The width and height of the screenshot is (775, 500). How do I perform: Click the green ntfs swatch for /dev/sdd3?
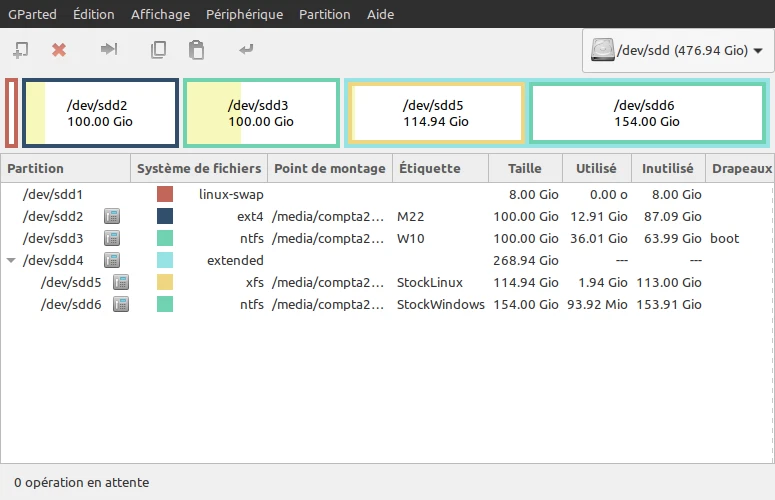pos(165,238)
